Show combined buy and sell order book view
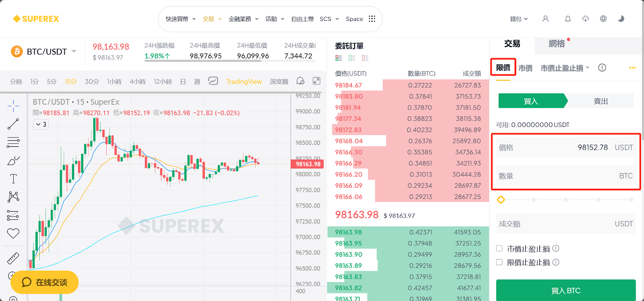The width and height of the screenshot is (644, 301). click(x=339, y=58)
